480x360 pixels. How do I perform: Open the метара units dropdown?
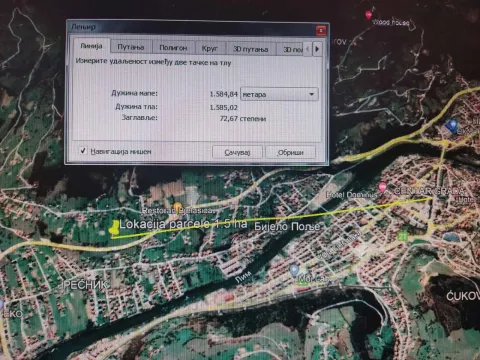[279, 94]
